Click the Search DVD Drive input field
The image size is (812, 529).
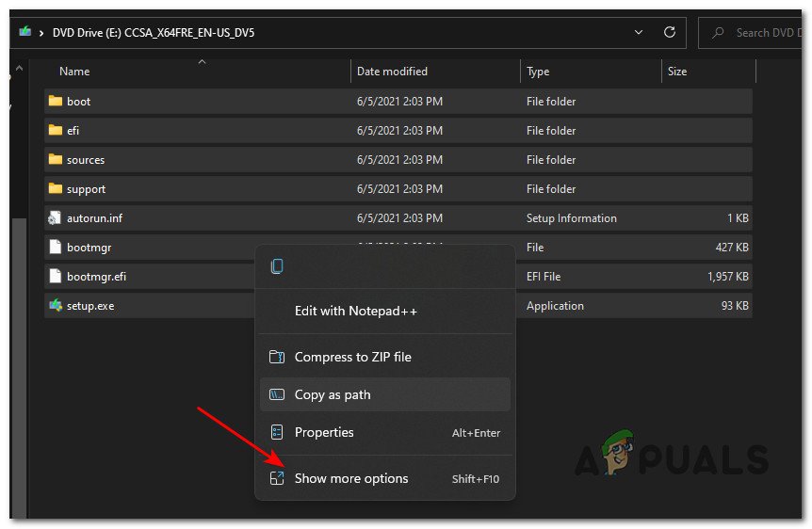click(763, 32)
